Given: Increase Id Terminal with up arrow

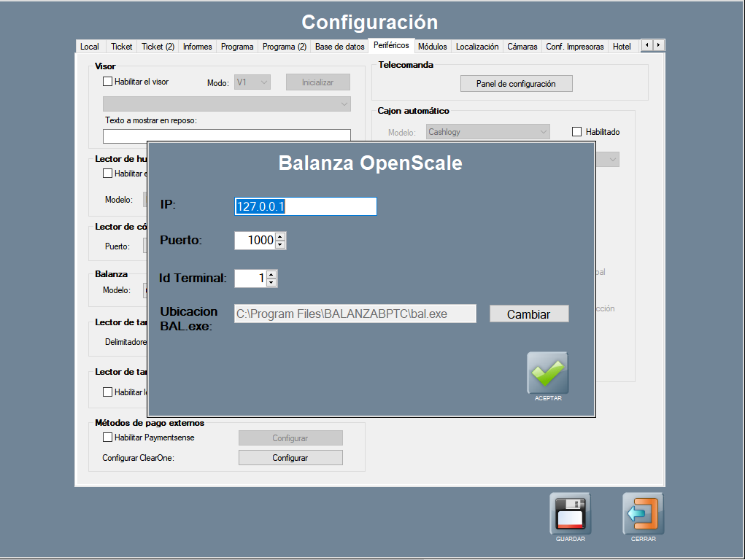Looking at the screenshot, I should coord(271,274).
